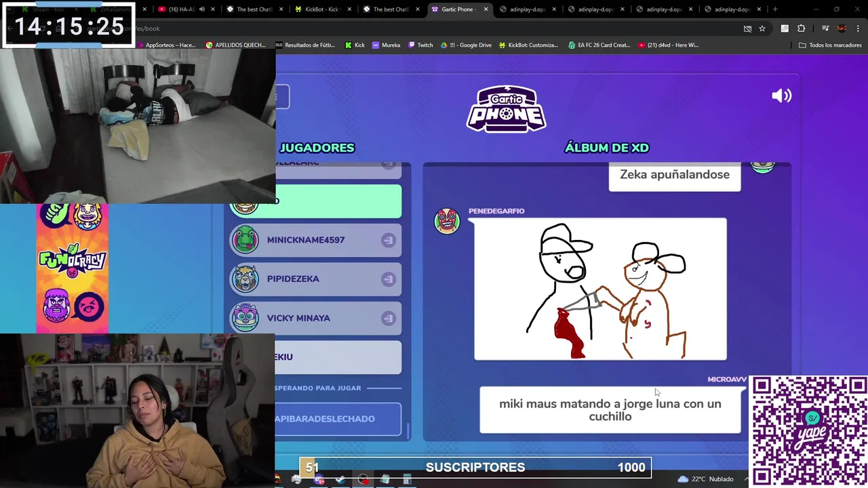Viewport: 868px width, 488px height.
Task: Open the d4vd - Here Wi bookmark
Action: (x=669, y=45)
